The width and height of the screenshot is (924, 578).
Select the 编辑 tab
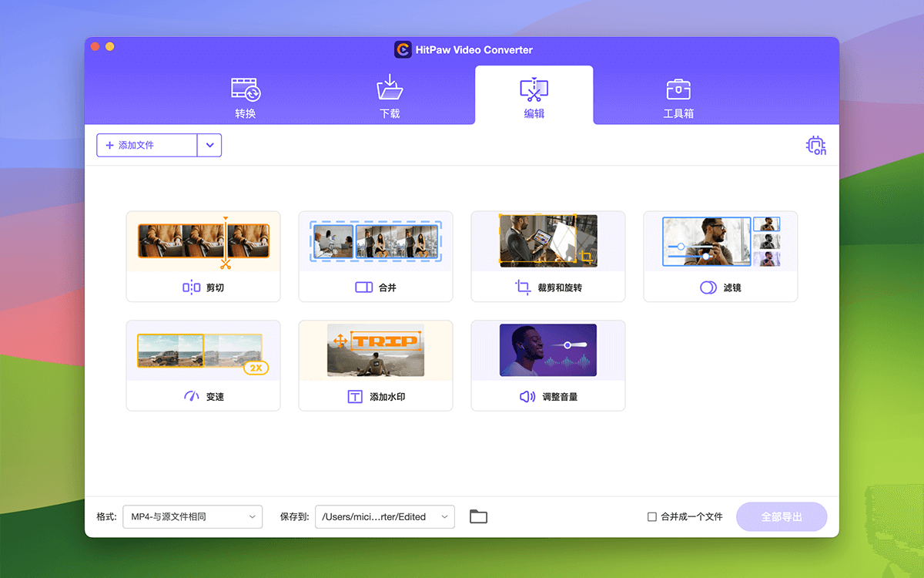(x=534, y=96)
